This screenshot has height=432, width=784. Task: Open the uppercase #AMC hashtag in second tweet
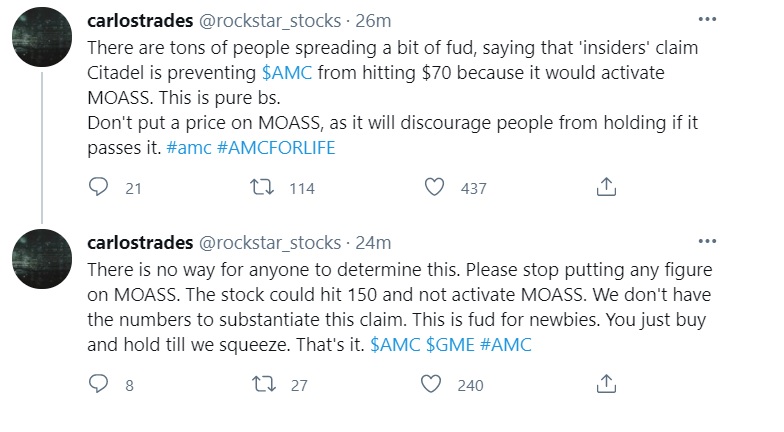pos(506,344)
